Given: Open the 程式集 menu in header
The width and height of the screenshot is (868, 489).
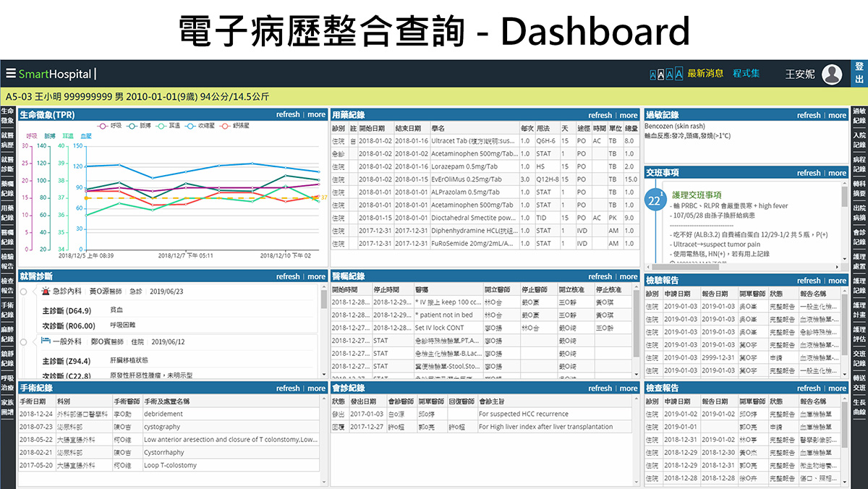Looking at the screenshot, I should pos(746,73).
